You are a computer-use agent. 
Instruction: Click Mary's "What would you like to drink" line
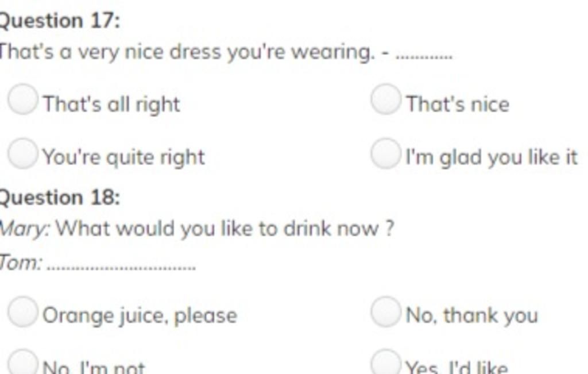(x=196, y=229)
